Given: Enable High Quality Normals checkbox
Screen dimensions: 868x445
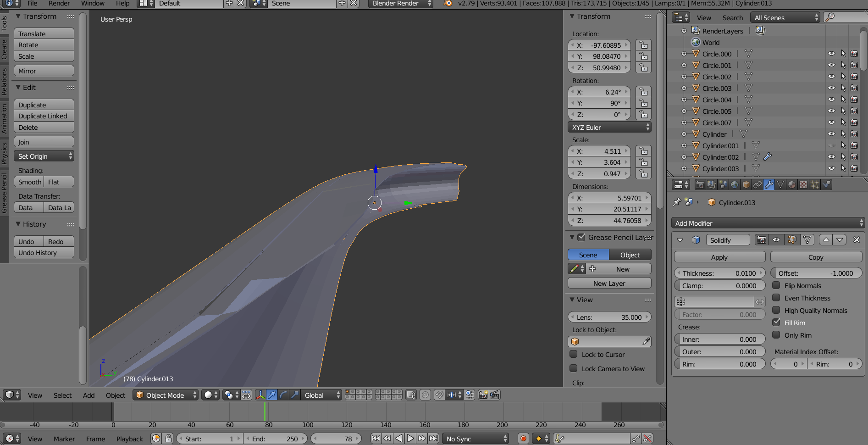Looking at the screenshot, I should coord(776,310).
